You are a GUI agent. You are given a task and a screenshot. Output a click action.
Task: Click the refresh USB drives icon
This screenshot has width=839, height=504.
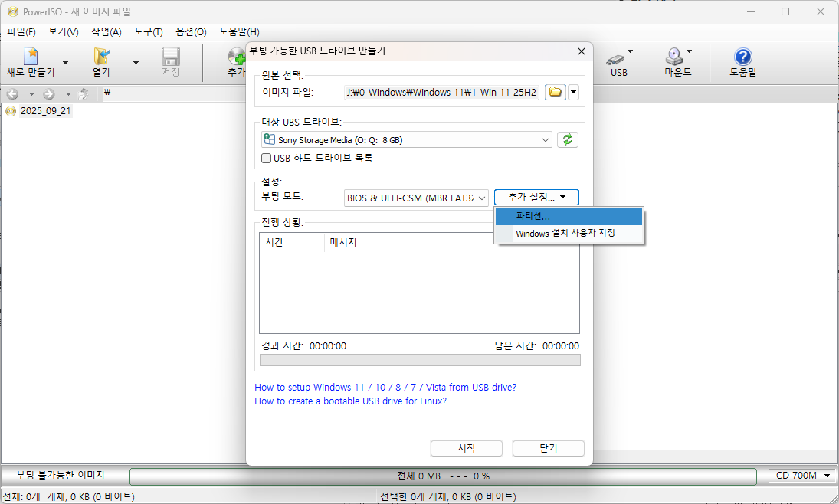(568, 139)
